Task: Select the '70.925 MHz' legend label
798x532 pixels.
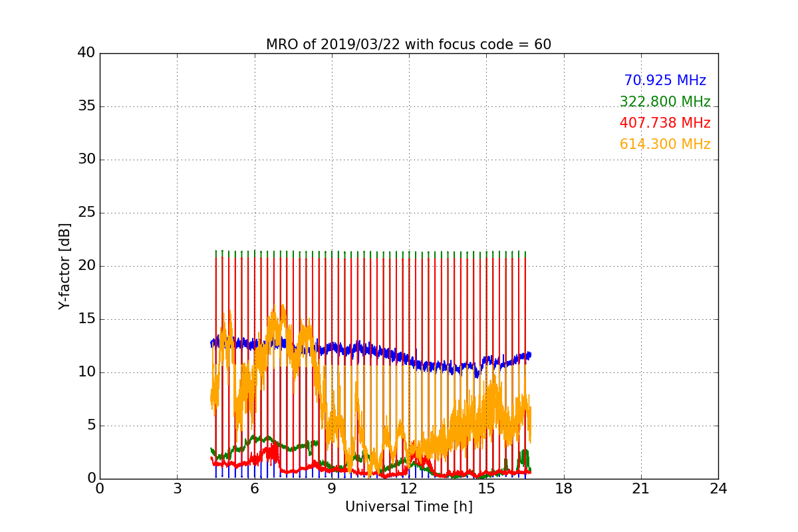Action: click(x=665, y=80)
